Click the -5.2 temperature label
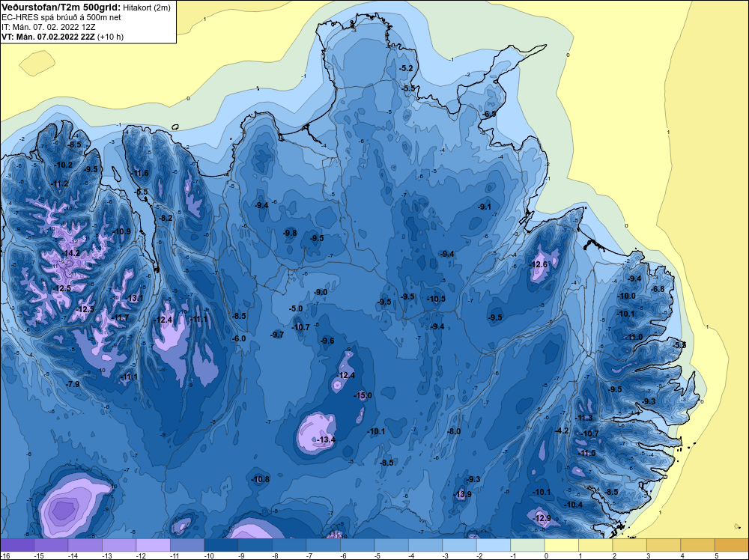Viewport: 749px width, 560px height. [x=406, y=68]
